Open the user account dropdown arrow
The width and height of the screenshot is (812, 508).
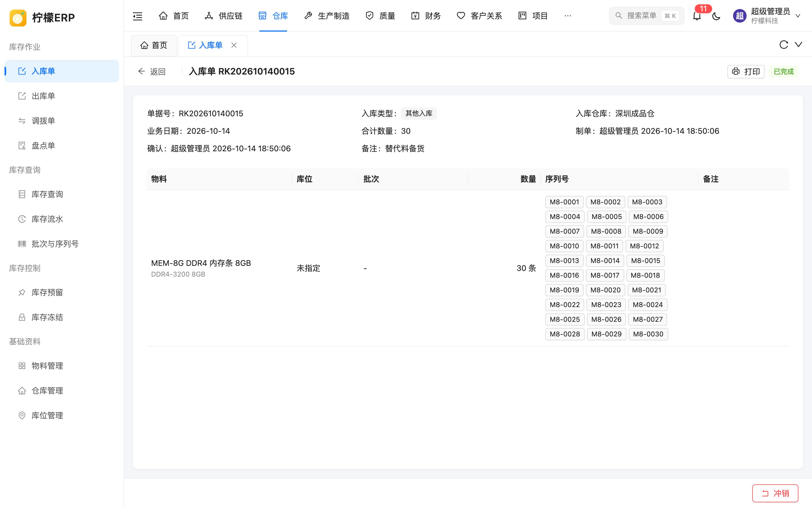click(x=798, y=16)
